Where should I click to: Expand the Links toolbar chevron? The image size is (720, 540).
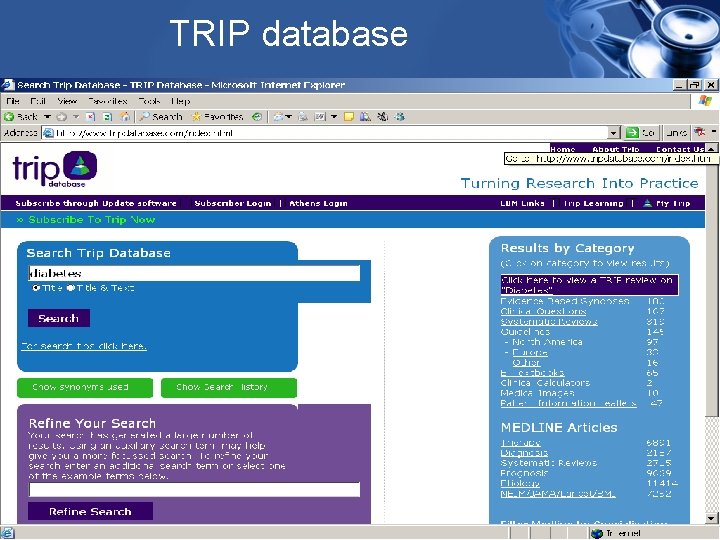[714, 132]
